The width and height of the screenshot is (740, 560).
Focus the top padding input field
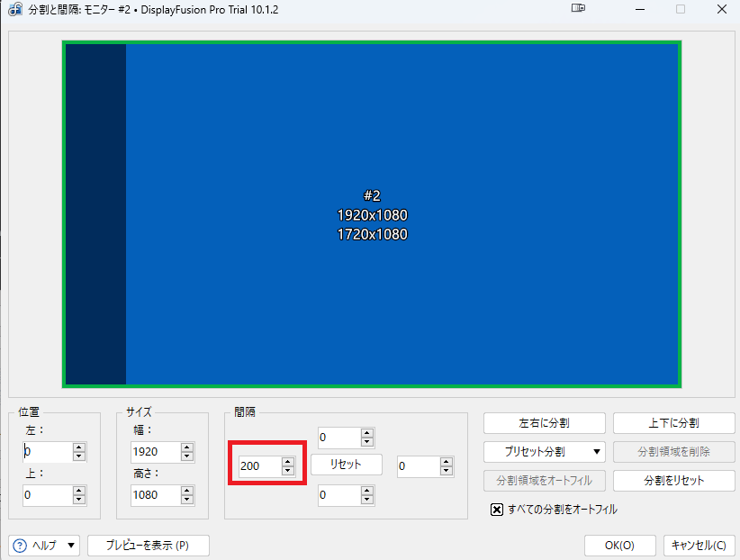click(339, 438)
